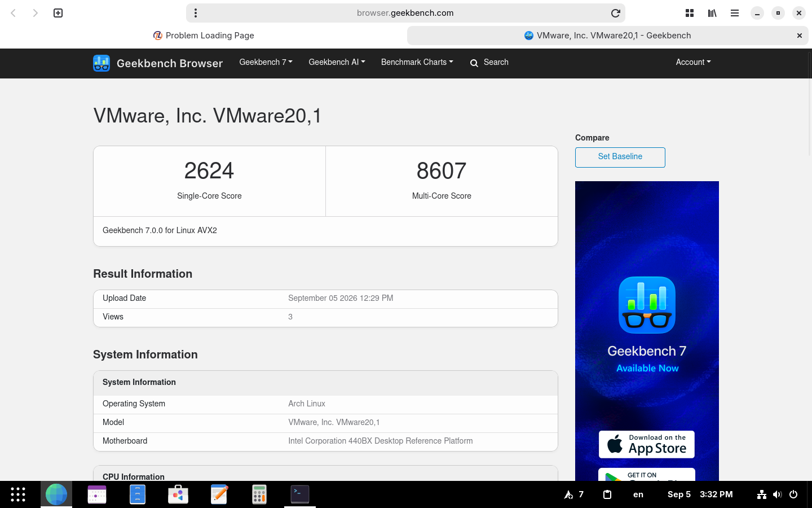Open the bookmarks library icon

[712, 13]
